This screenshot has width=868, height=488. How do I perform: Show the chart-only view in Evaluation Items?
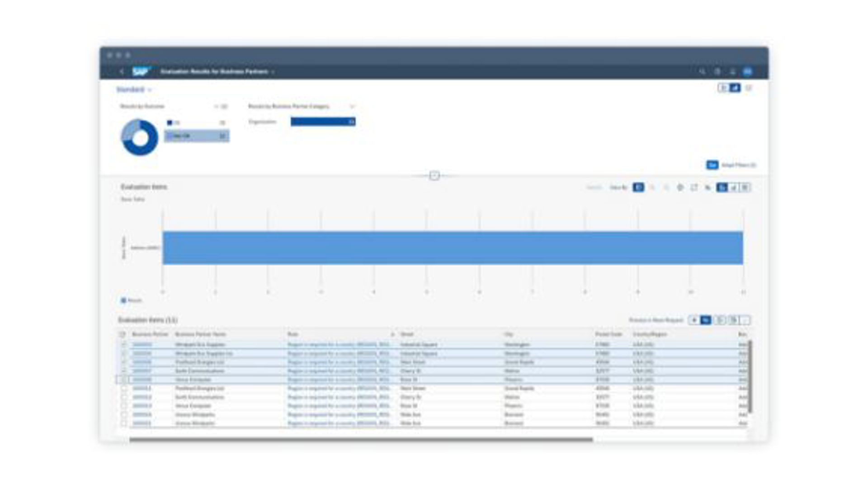[x=733, y=188]
